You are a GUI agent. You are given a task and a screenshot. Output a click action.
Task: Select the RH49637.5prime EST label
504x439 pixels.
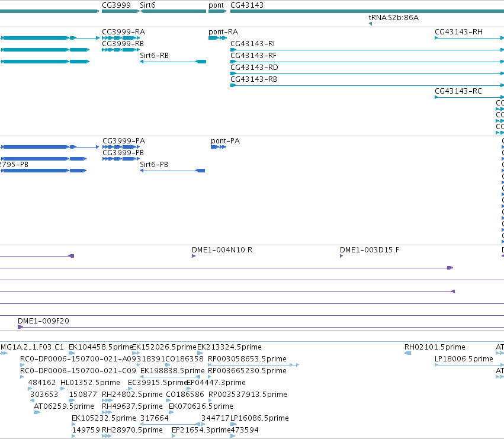point(132,406)
